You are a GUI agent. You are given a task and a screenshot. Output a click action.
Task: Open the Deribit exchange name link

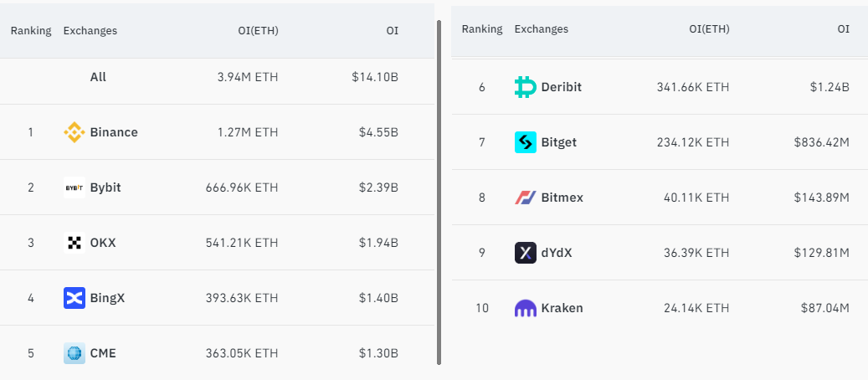[x=562, y=87]
